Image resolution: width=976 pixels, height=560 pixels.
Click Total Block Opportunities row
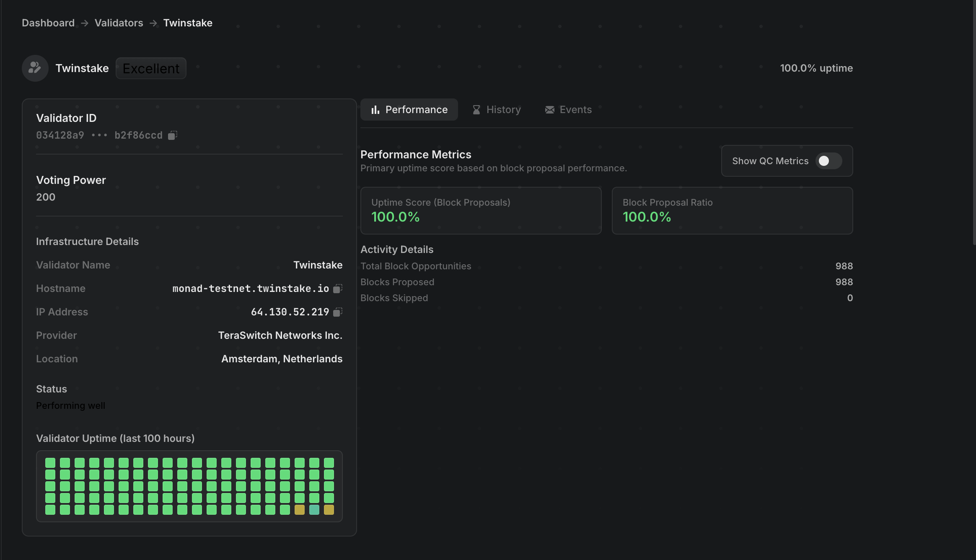pyautogui.click(x=607, y=266)
